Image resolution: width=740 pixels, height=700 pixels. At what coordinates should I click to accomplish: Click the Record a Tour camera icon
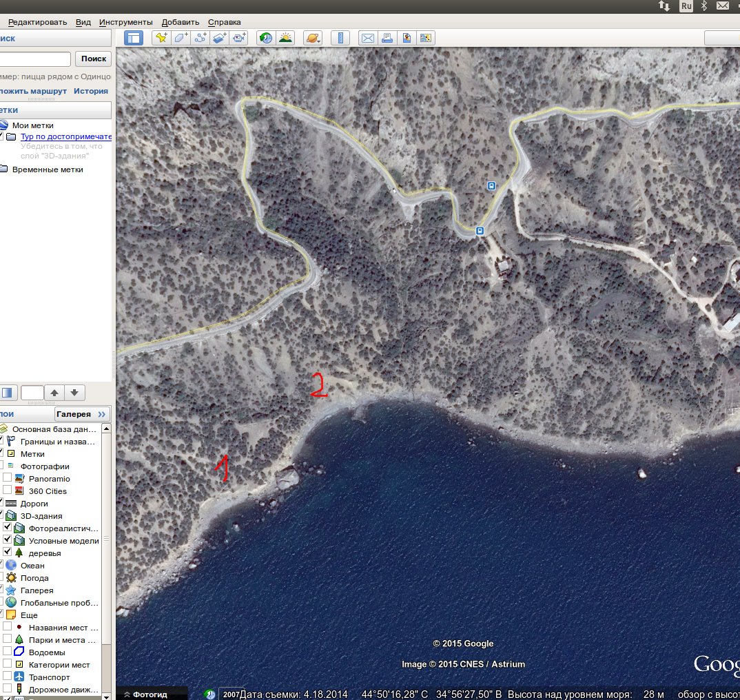point(239,38)
